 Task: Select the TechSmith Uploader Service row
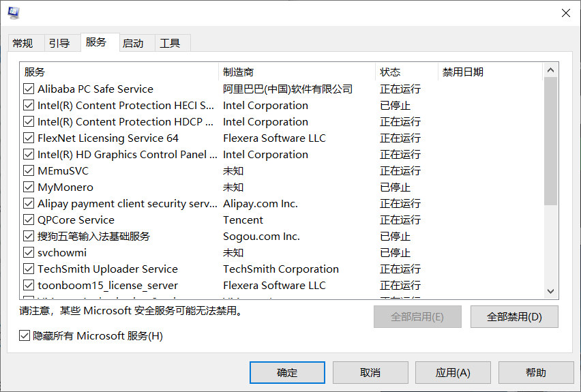pyautogui.click(x=282, y=269)
